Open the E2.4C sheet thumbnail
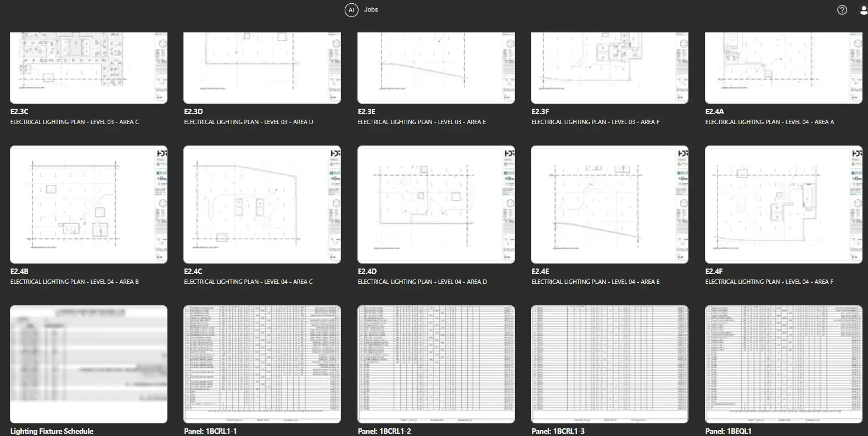This screenshot has width=868, height=436. [262, 204]
